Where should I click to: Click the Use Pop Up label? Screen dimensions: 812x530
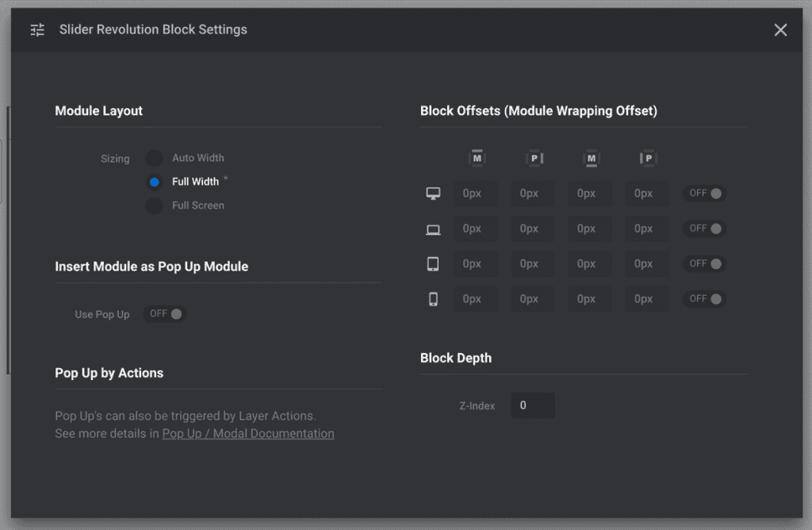click(x=102, y=314)
